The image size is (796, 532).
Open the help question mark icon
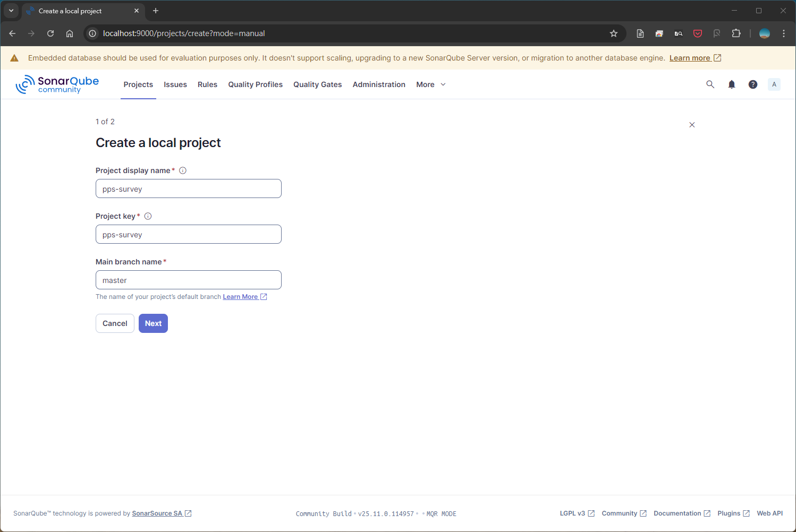(x=753, y=84)
